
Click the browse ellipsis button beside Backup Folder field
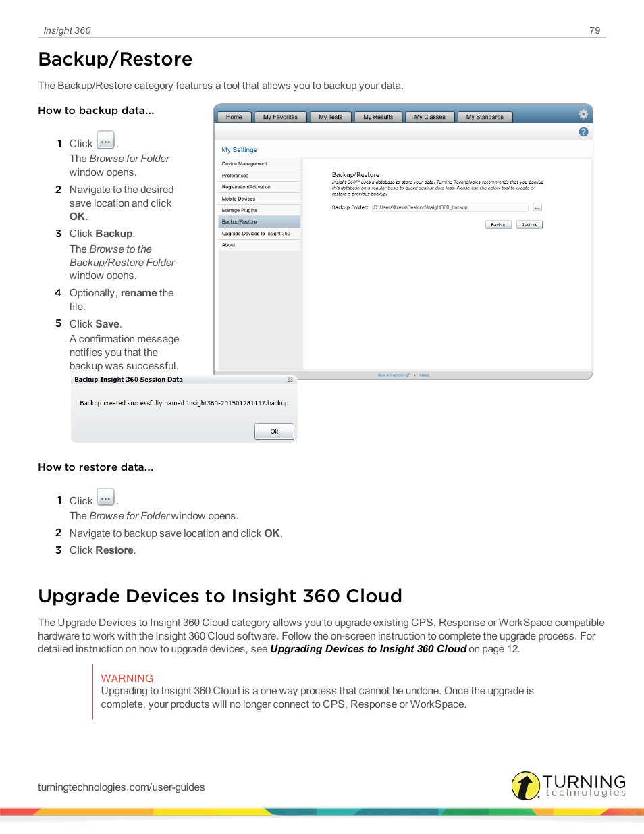pyautogui.click(x=537, y=207)
